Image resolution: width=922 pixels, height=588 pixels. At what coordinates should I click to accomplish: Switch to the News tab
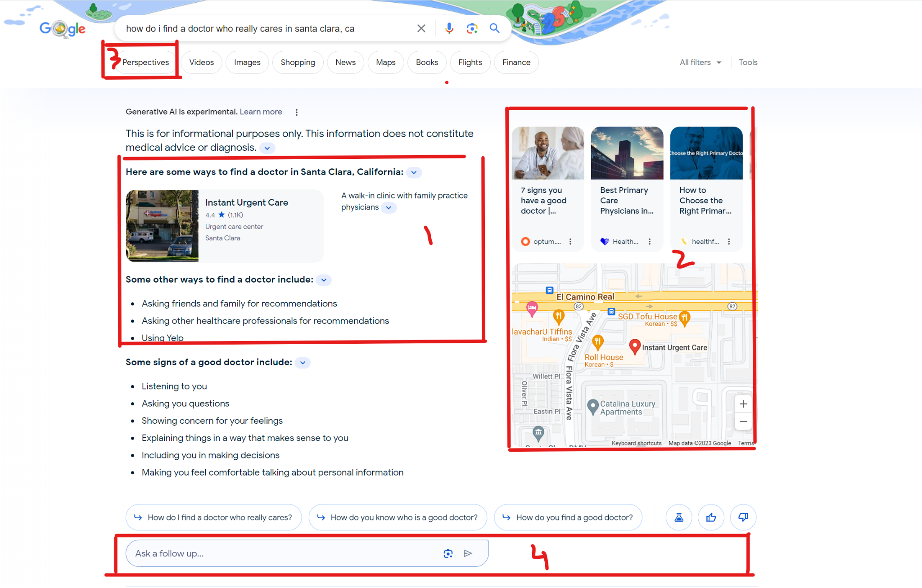coord(345,63)
